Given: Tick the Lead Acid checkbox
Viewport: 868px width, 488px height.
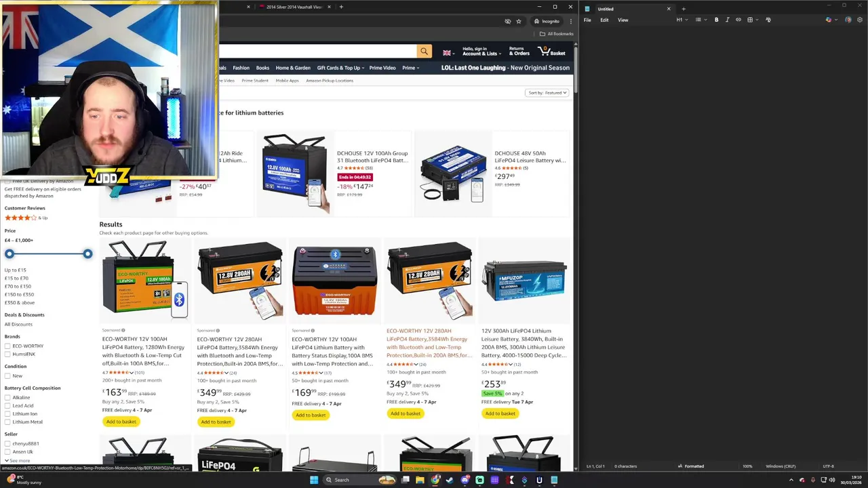Looking at the screenshot, I should click(7, 406).
